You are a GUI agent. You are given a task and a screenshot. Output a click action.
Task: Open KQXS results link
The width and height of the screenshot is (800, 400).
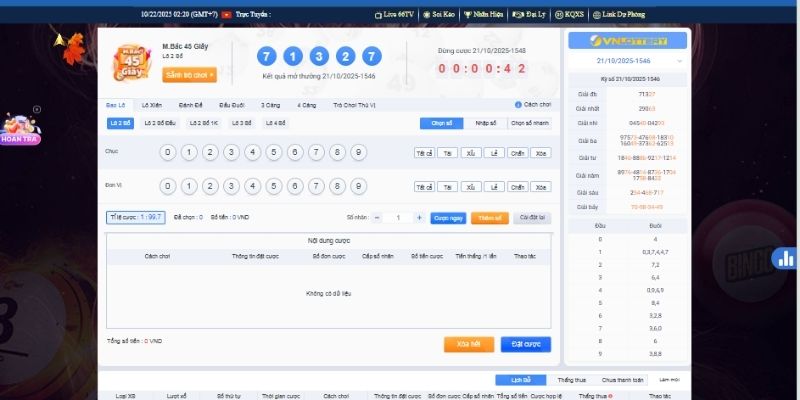click(x=569, y=15)
